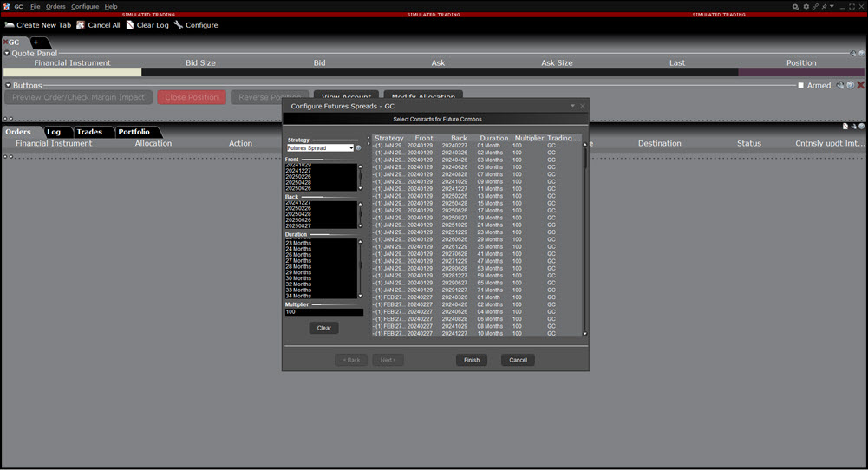Viewport: 868px width, 470px height.
Task: Click the Close Position button
Action: (192, 97)
